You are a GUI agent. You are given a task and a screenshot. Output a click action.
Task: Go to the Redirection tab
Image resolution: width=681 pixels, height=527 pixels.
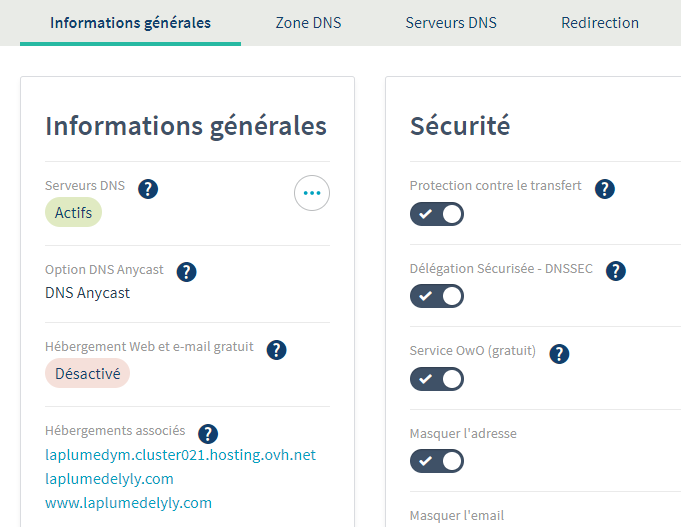[600, 23]
